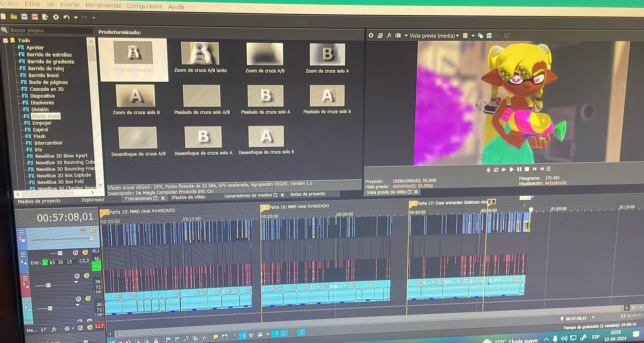644x343 pixels.
Task: Switch to Medios de proyecto tab
Action: pos(39,201)
